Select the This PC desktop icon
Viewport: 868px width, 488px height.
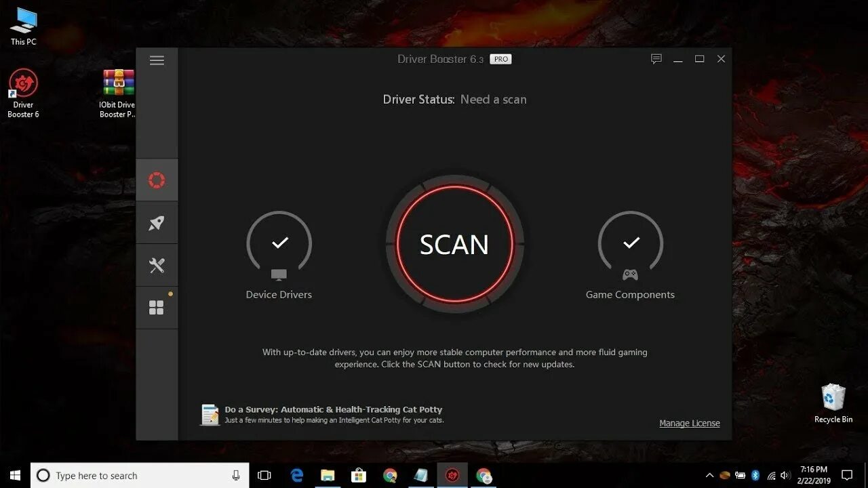23,26
